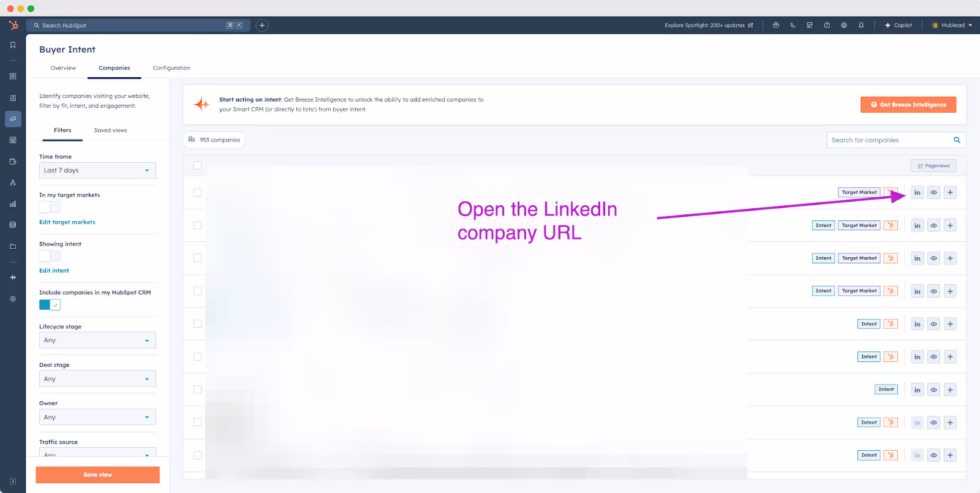This screenshot has width=980, height=493.
Task: Check the checkbox of the last visible row
Action: point(197,455)
